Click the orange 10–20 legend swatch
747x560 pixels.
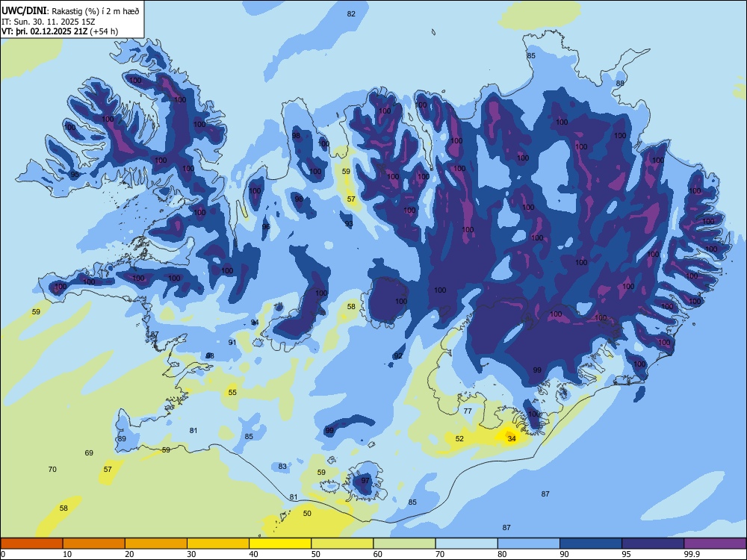(94, 544)
